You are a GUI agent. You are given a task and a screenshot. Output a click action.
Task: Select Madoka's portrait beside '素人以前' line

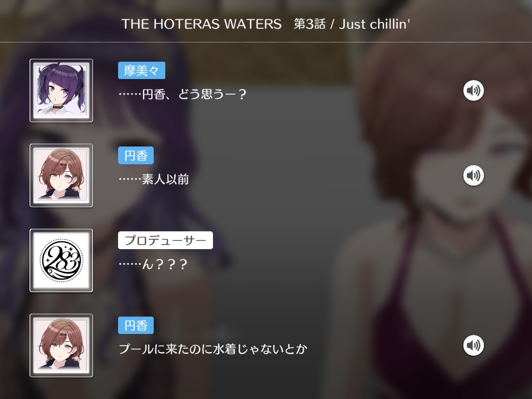click(61, 175)
